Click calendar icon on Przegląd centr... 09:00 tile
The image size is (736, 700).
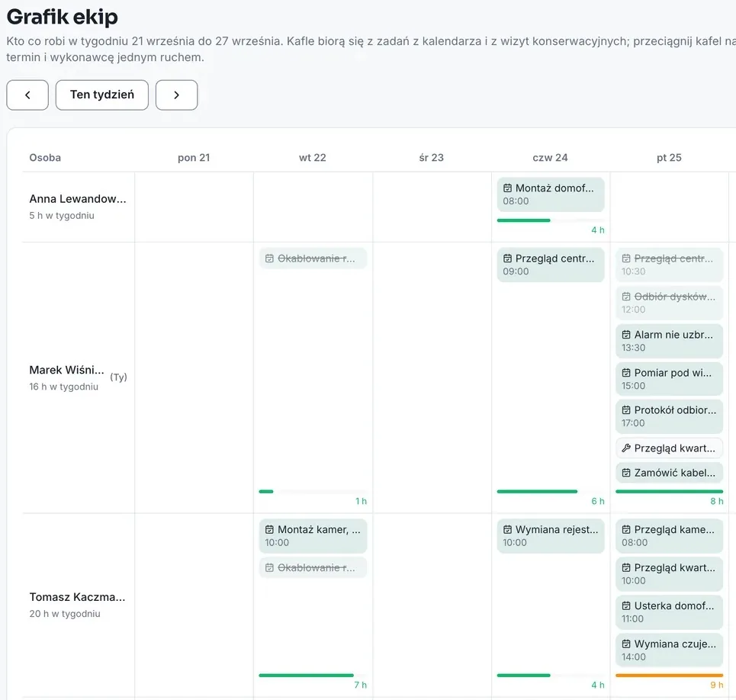click(x=507, y=258)
